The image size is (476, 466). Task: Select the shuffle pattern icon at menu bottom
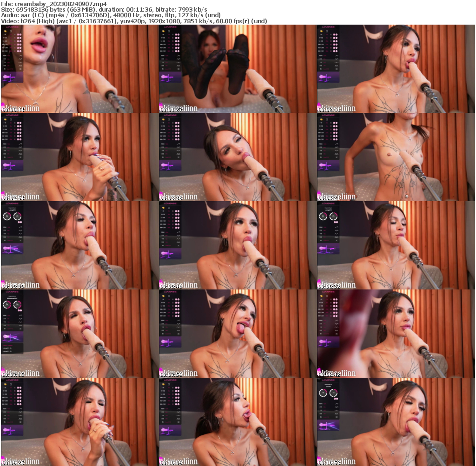coord(20,69)
